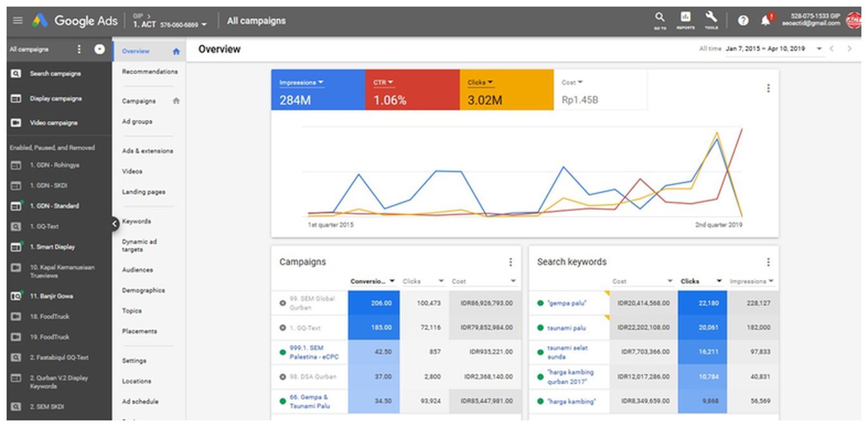The width and height of the screenshot is (868, 427).
Task: Click the 206.00 conversions cell
Action: pyautogui.click(x=374, y=303)
